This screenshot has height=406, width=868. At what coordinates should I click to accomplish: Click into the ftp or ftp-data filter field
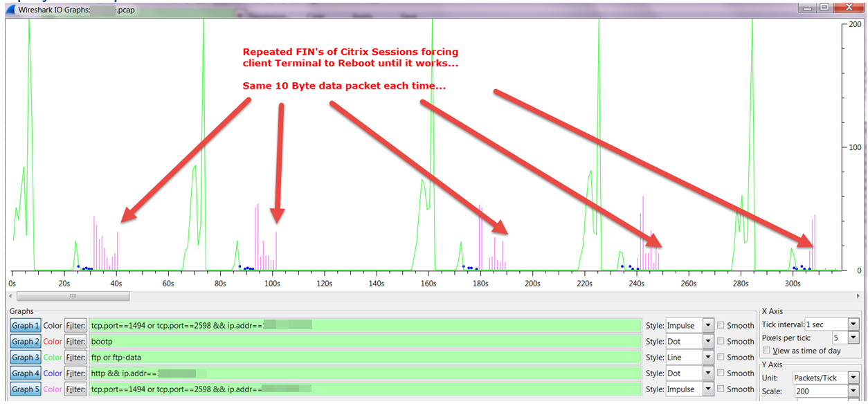click(208, 357)
